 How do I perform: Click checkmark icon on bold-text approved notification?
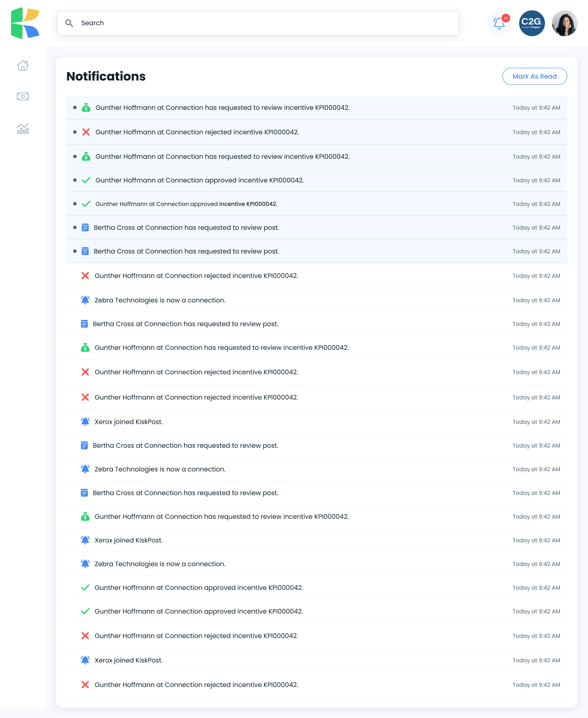86,204
